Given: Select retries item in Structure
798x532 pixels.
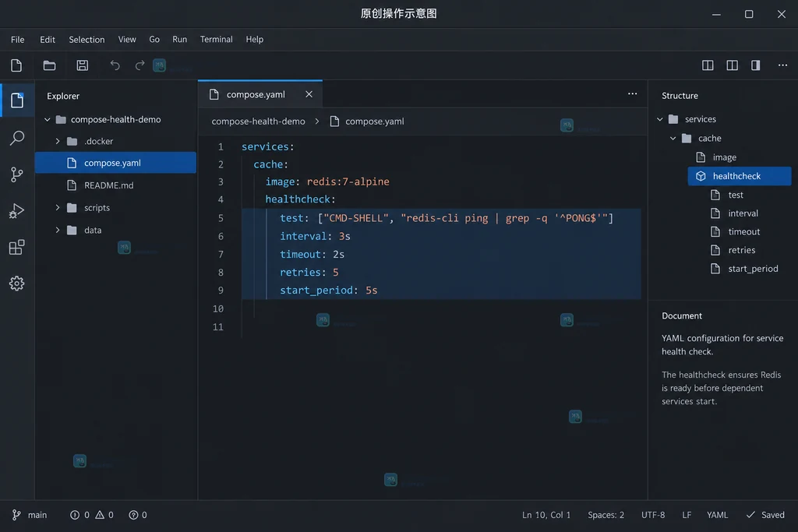Looking at the screenshot, I should [x=742, y=250].
